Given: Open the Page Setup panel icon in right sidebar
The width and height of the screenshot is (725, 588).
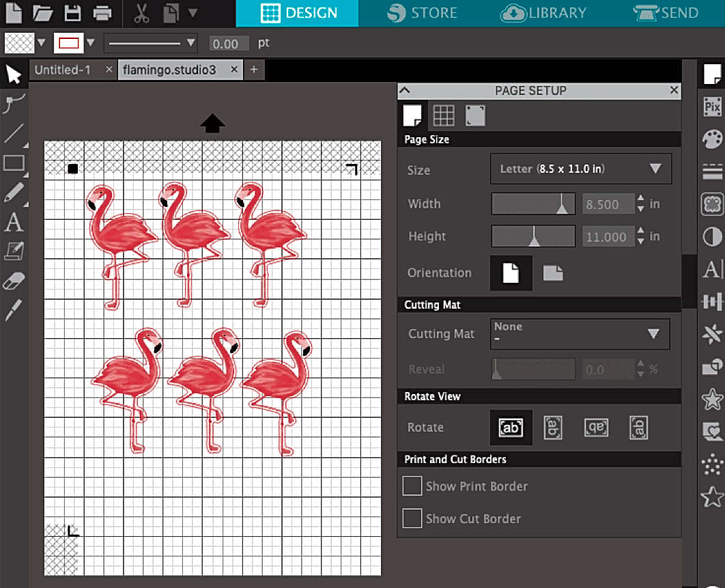Looking at the screenshot, I should (x=712, y=74).
